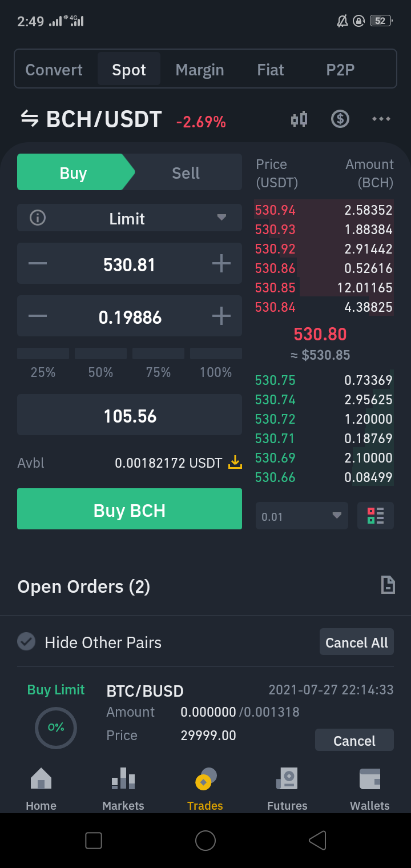411x868 pixels.
Task: Uncheck Hide Other Pairs checkbox
Action: 26,642
